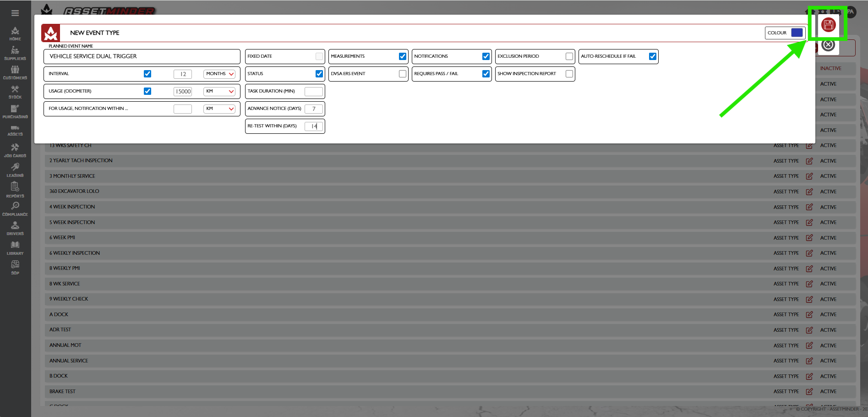Tick the Exclusion Period checkbox
Image resolution: width=868 pixels, height=417 pixels.
click(x=569, y=56)
